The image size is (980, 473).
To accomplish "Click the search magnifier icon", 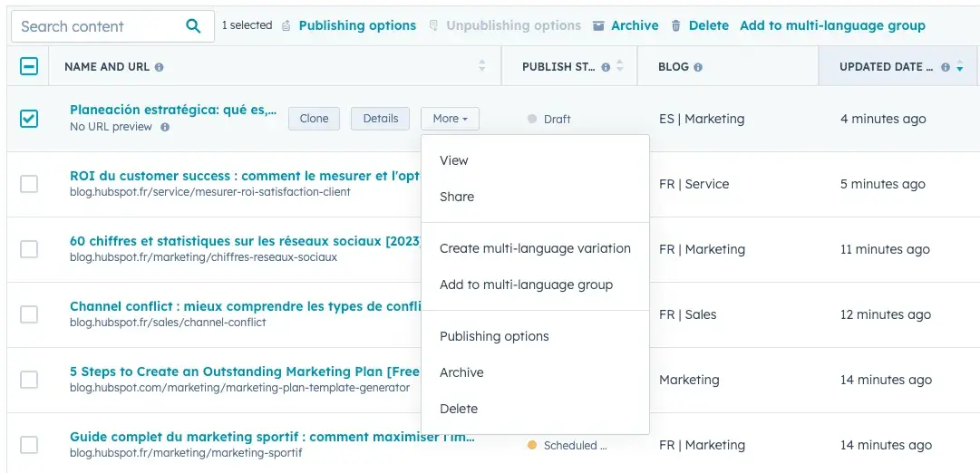I will pyautogui.click(x=193, y=26).
